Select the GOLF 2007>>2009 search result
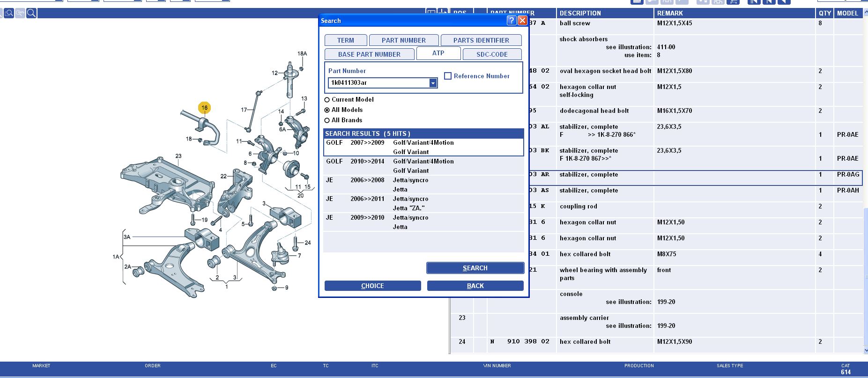This screenshot has height=378, width=868. 423,147
